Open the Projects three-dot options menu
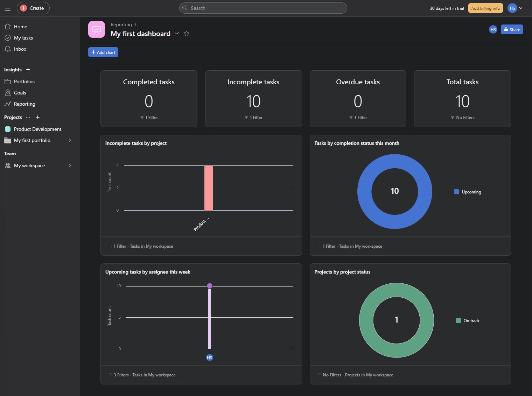Image resolution: width=532 pixels, height=396 pixels. click(28, 117)
